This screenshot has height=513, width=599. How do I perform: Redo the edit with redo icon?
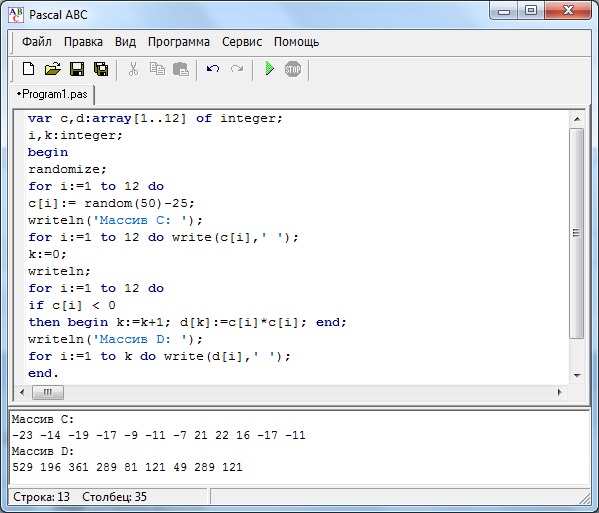237,69
